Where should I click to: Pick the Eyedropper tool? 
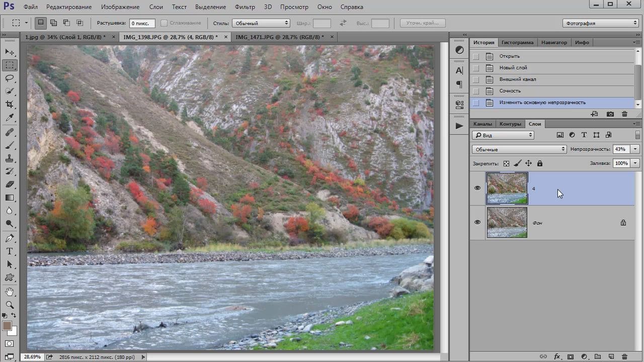[10, 118]
